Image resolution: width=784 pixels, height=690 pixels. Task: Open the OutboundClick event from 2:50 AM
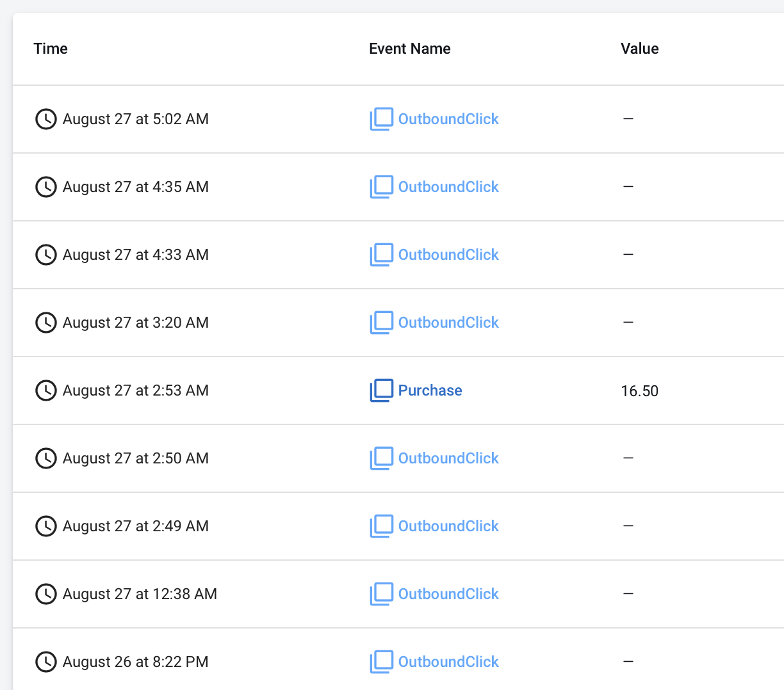point(448,458)
